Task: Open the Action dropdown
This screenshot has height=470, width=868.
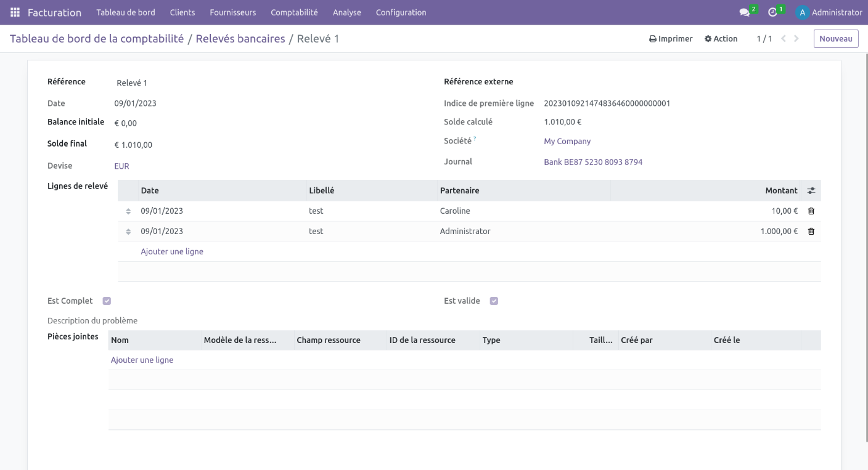Action: (x=721, y=39)
